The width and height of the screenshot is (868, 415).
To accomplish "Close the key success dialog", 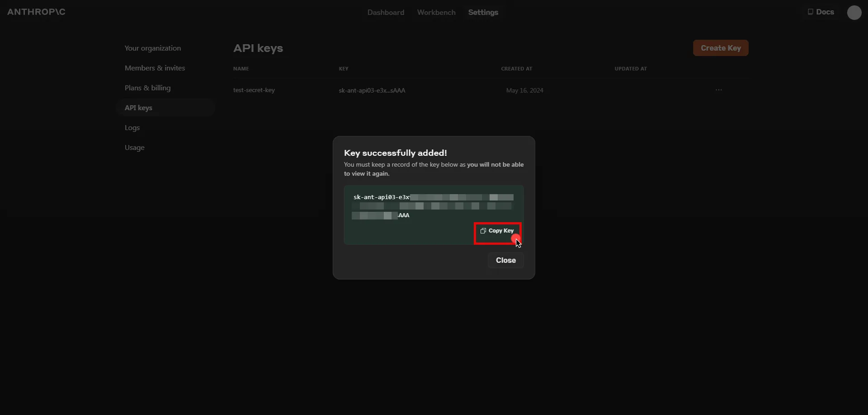I will [x=505, y=260].
